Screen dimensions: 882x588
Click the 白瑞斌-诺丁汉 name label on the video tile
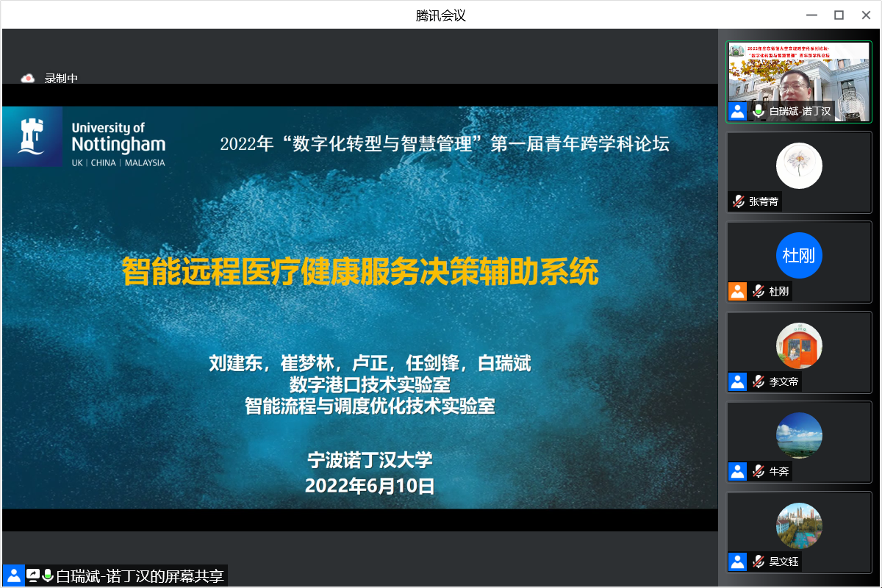800,111
